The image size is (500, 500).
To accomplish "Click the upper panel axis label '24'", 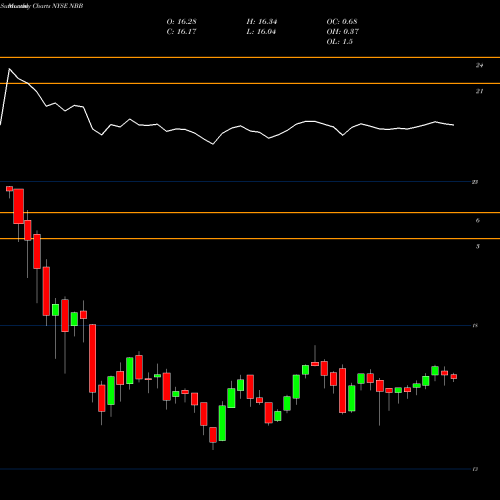I will (x=479, y=65).
